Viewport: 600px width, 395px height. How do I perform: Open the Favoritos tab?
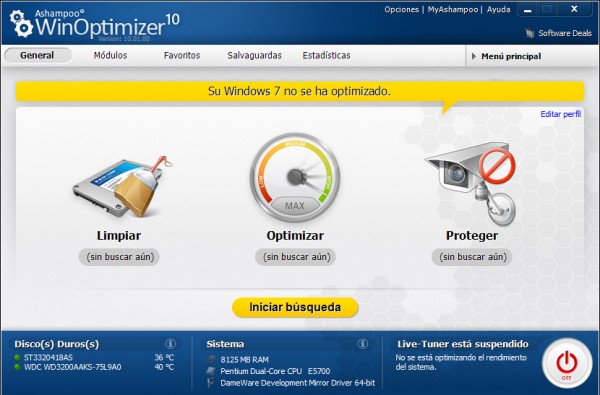tap(182, 55)
